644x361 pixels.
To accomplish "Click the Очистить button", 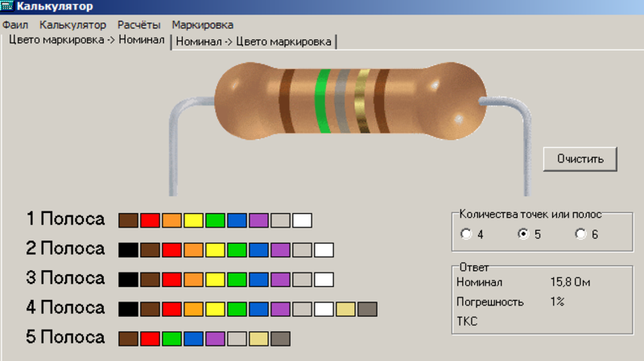I will 580,158.
